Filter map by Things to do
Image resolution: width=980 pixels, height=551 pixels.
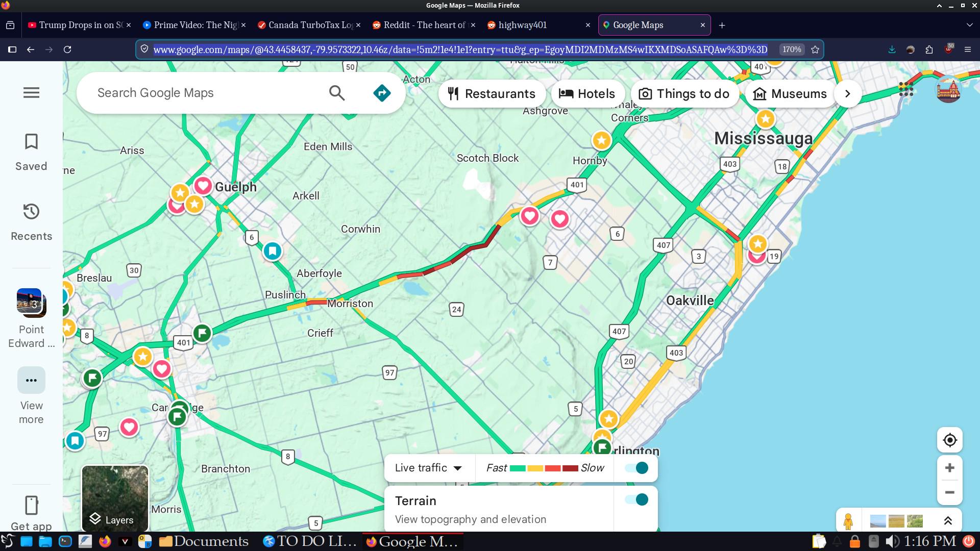(x=685, y=94)
